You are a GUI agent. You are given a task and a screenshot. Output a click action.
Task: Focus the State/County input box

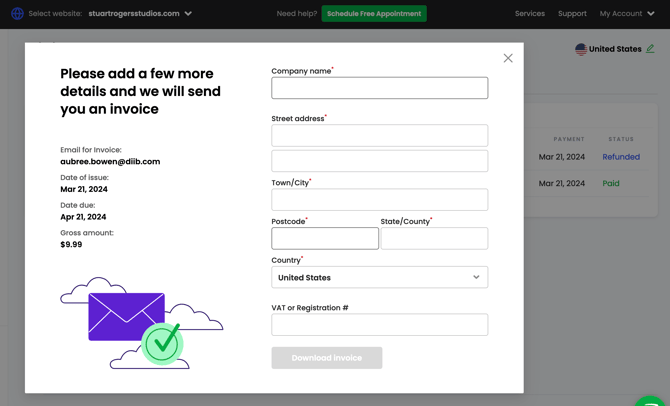coord(434,238)
